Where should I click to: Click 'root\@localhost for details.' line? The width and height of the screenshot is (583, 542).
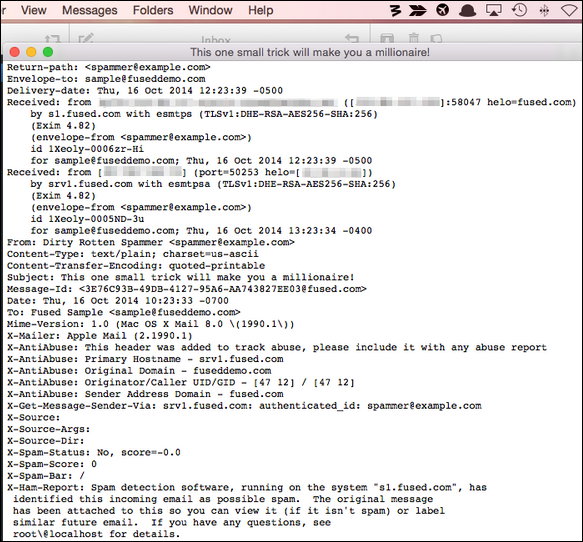coord(96,534)
